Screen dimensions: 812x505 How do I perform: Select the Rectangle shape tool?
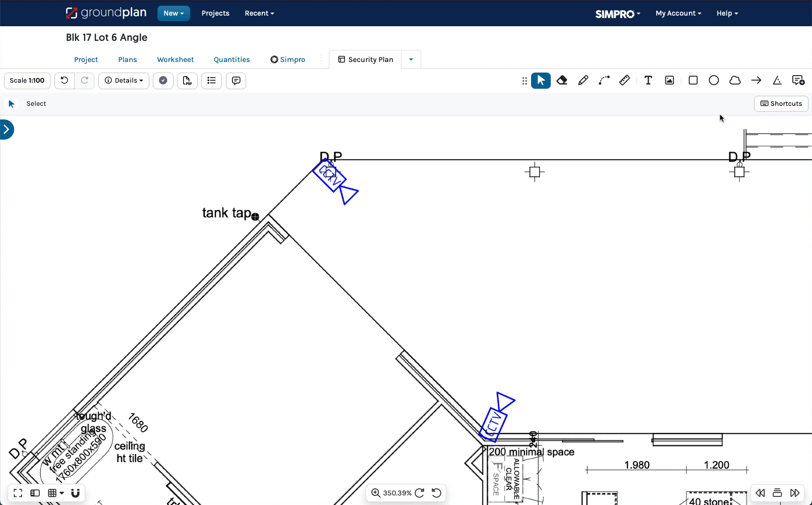tap(693, 81)
